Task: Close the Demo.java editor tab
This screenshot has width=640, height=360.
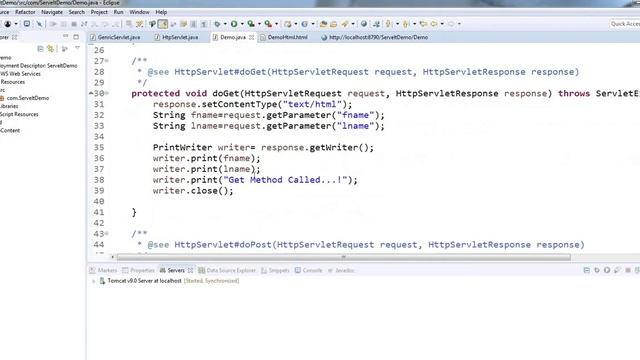Action: (251, 37)
